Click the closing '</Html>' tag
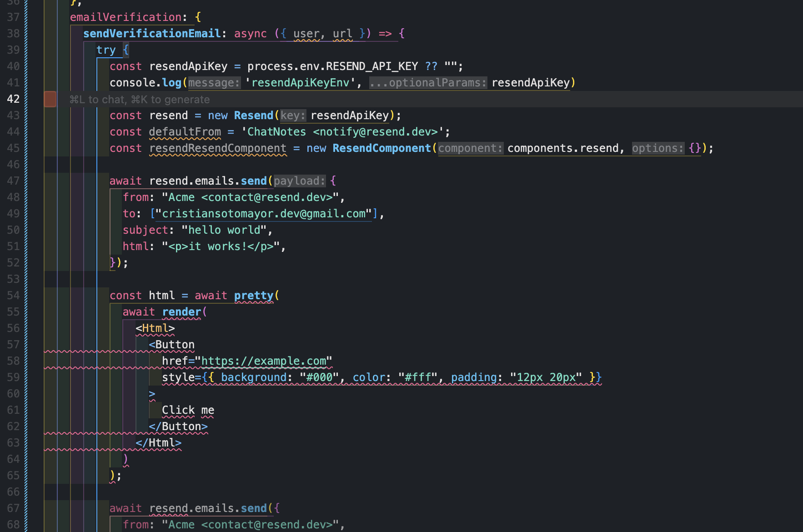 pos(159,443)
